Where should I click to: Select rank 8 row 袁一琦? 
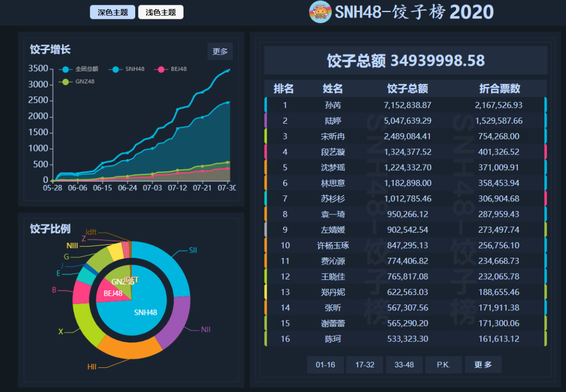(x=405, y=214)
